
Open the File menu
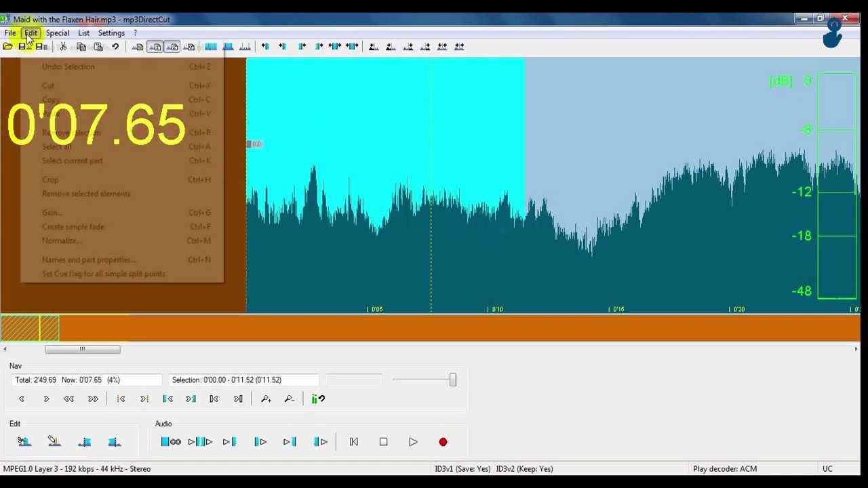[x=10, y=33]
